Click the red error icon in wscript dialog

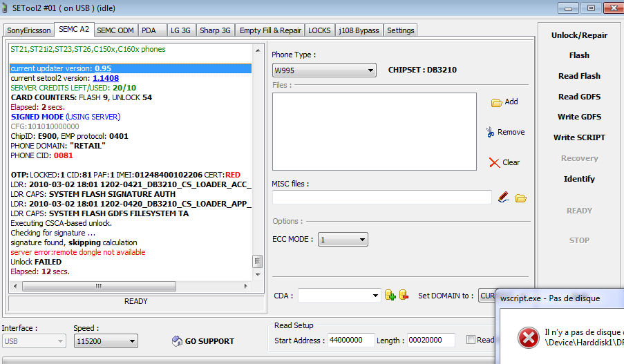point(528,338)
